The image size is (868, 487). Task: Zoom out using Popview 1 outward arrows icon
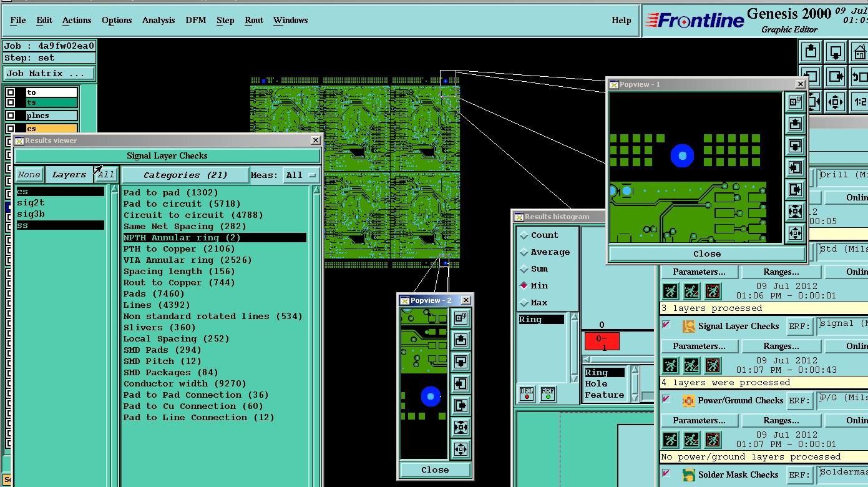[795, 233]
